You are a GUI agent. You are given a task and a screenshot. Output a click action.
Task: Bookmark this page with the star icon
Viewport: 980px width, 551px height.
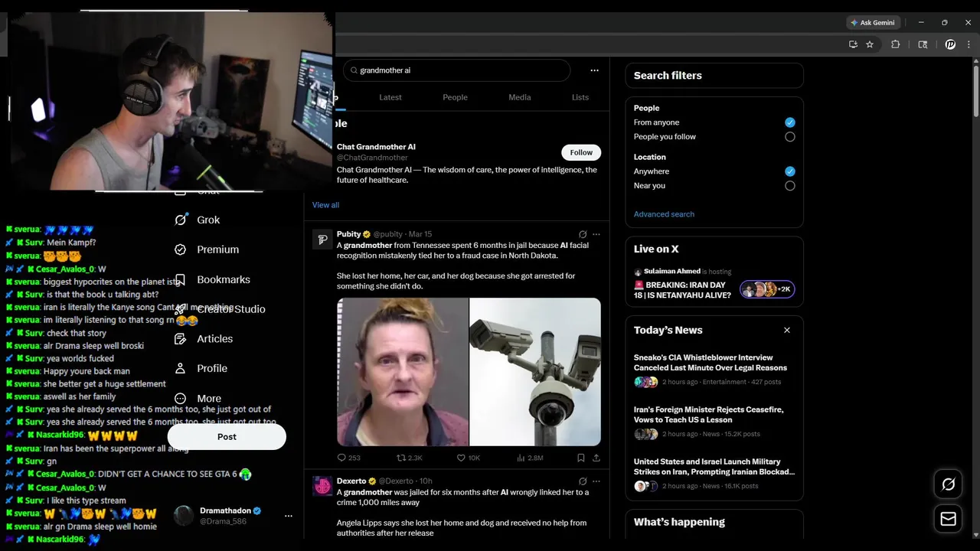870,44
